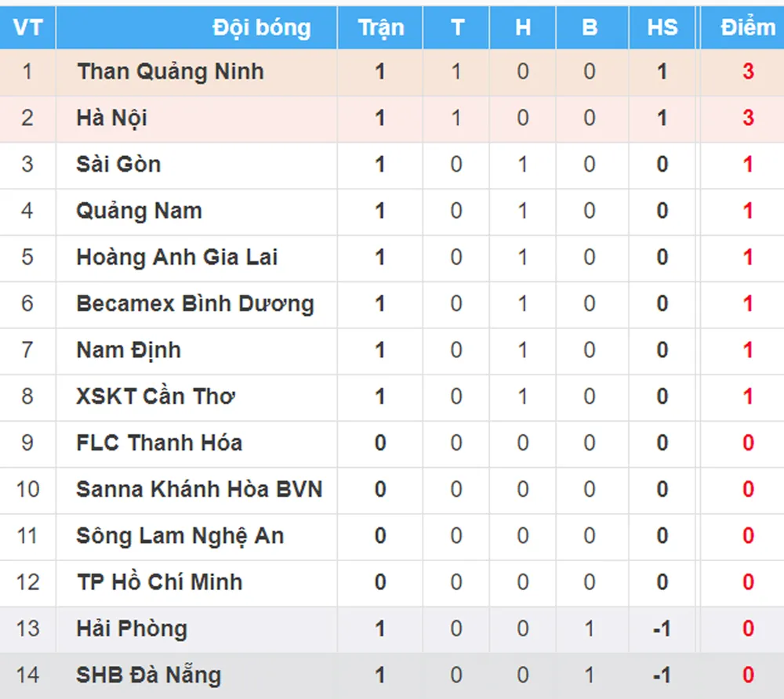Image resolution: width=784 pixels, height=699 pixels.
Task: Select the FLC Thanh Hóa team
Action: coord(159,443)
